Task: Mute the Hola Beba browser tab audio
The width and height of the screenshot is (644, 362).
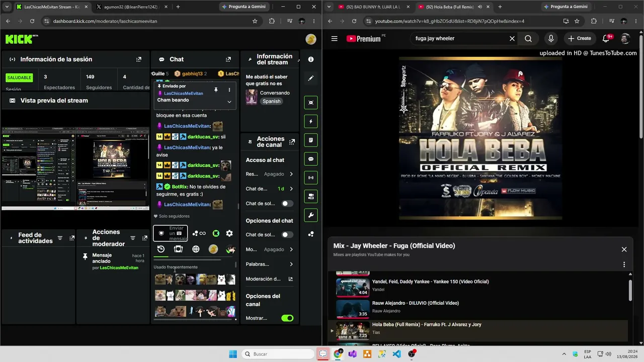Action: point(479,7)
